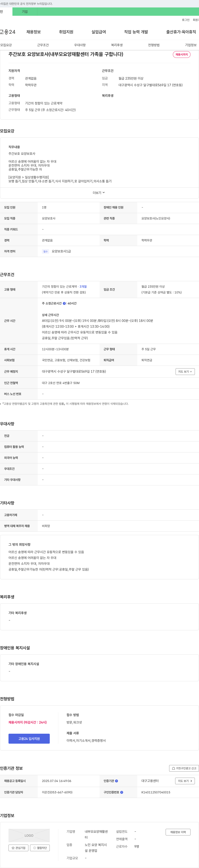Click 구인인증번호 K140112507040015
Image resolution: width=199 pixels, height=868 pixels.
(156, 793)
